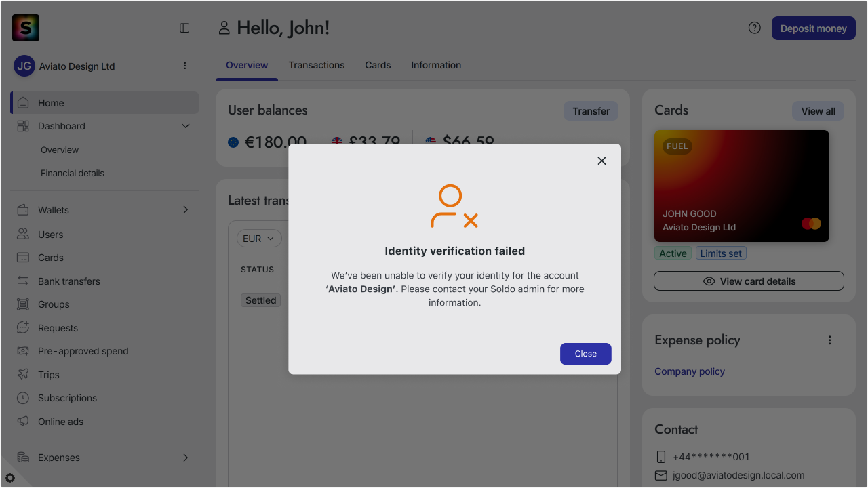Click the Active status tag

[673, 253]
